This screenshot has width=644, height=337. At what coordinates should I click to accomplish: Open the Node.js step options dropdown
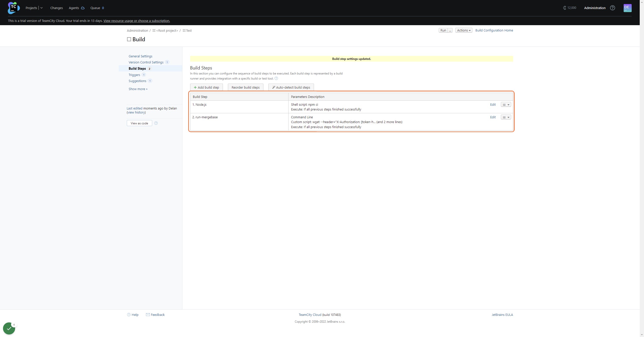tap(506, 104)
